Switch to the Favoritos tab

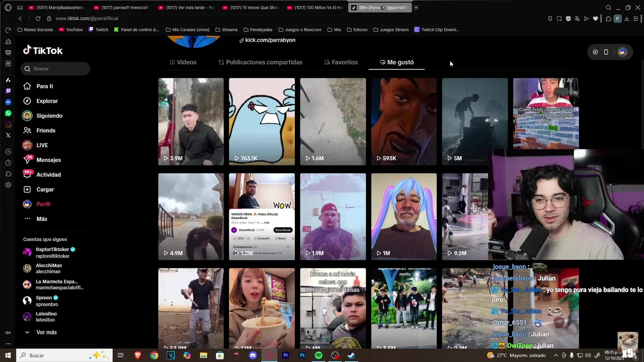pos(341,62)
